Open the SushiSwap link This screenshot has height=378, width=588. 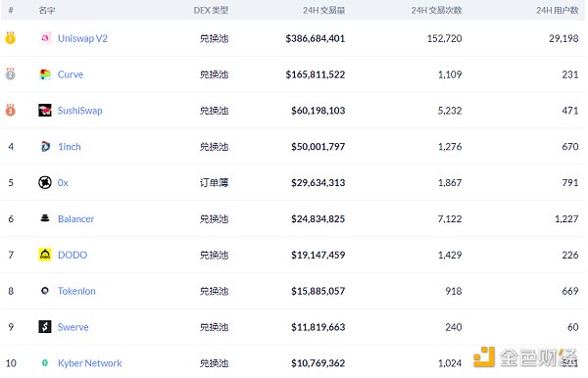pyautogui.click(x=80, y=111)
